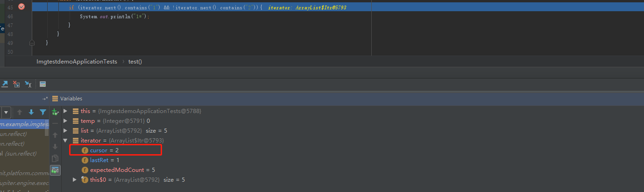Click the highlighted if statement on line 45
Image resolution: width=644 pixels, height=192 pixels.
click(x=165, y=8)
